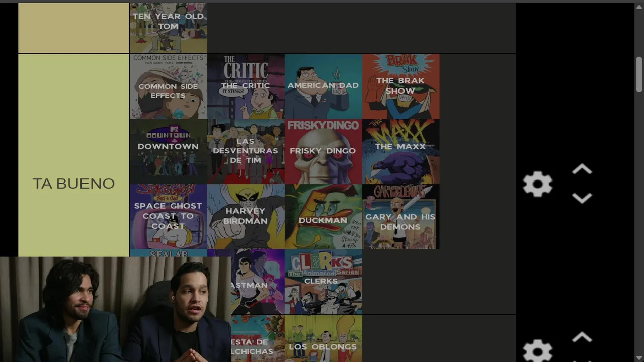
Task: Select the Ten Year Old Tom tile
Action: 169,28
